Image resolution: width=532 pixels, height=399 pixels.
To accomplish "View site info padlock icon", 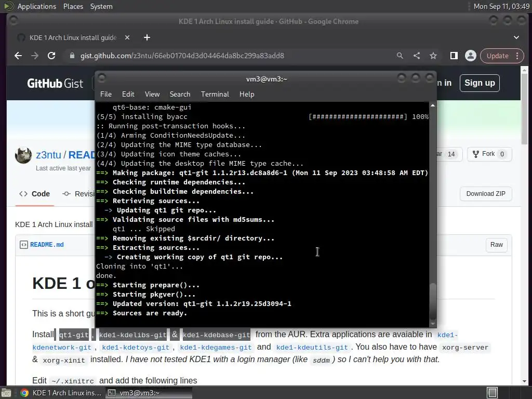I will point(72,56).
